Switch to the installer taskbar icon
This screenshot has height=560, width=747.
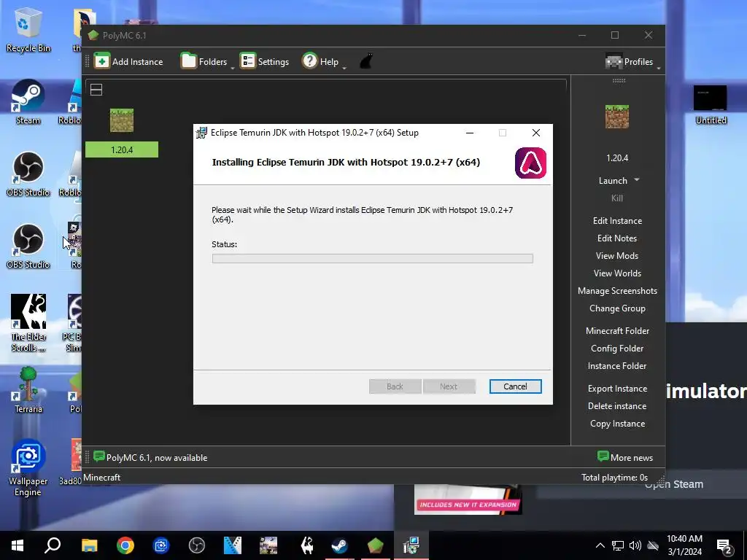[x=411, y=545]
